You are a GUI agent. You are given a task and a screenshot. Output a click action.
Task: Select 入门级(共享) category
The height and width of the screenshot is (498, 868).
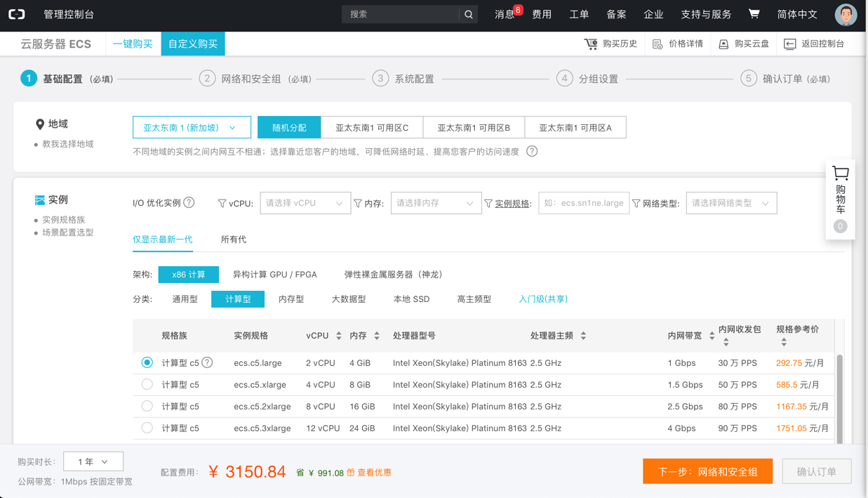point(543,299)
